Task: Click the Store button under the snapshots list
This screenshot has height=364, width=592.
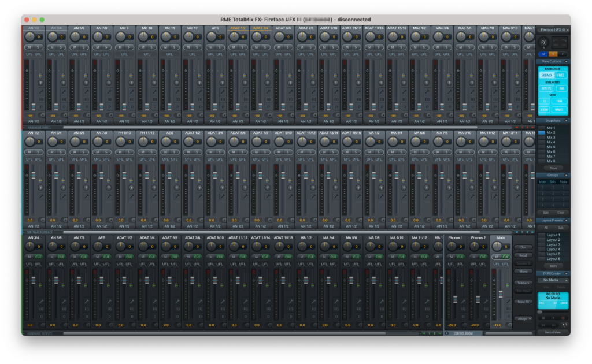Action: (x=553, y=168)
